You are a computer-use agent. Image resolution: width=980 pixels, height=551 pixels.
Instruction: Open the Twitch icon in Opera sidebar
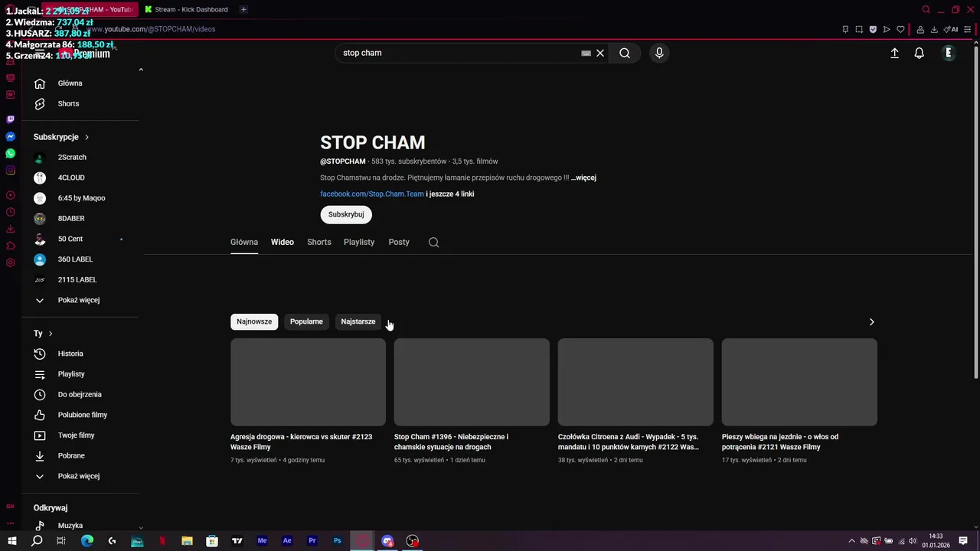pos(10,119)
